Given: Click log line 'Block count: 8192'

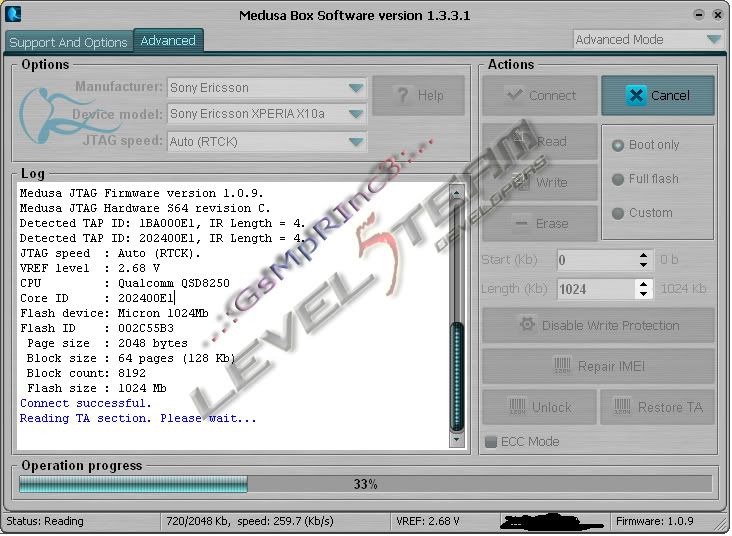Looking at the screenshot, I should [86, 373].
